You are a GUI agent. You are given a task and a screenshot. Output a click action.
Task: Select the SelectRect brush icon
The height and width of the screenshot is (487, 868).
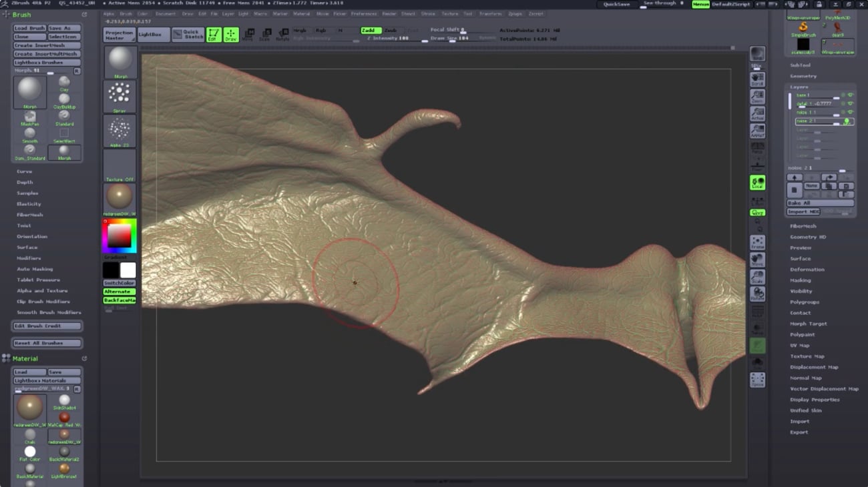(64, 135)
